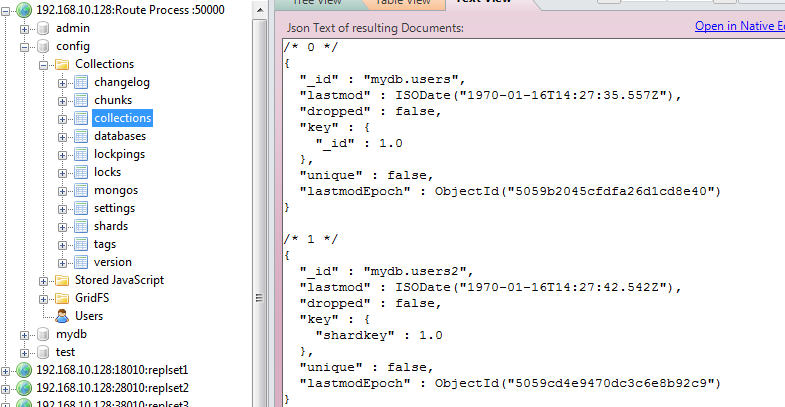785x407 pixels.
Task: Click the Users person icon
Action: (x=62, y=316)
